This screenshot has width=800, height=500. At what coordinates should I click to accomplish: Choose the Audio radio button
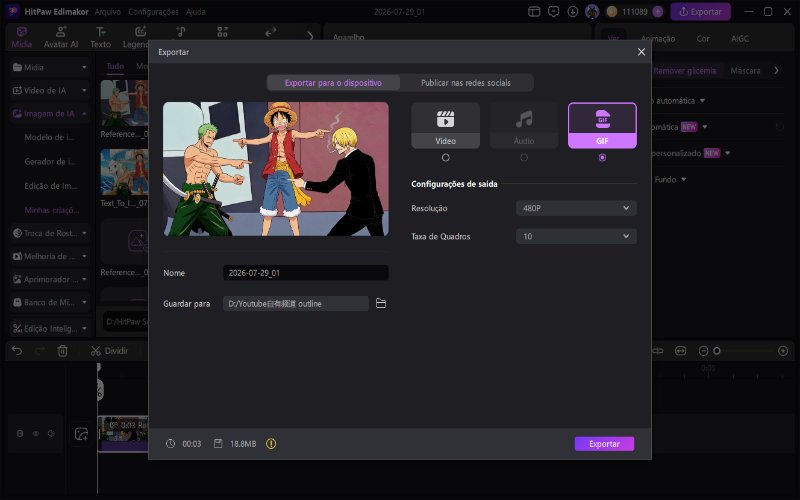point(524,158)
